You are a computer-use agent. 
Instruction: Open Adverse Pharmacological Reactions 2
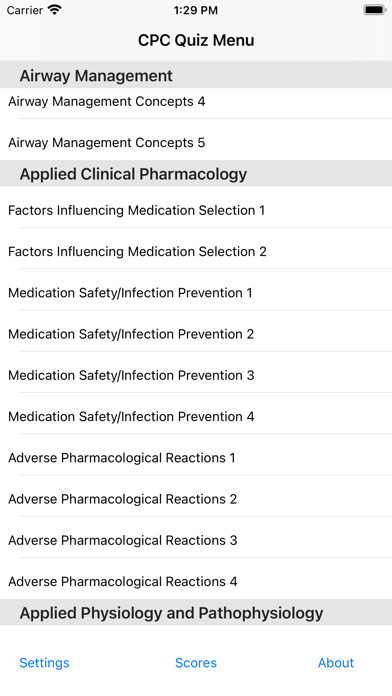tap(196, 499)
